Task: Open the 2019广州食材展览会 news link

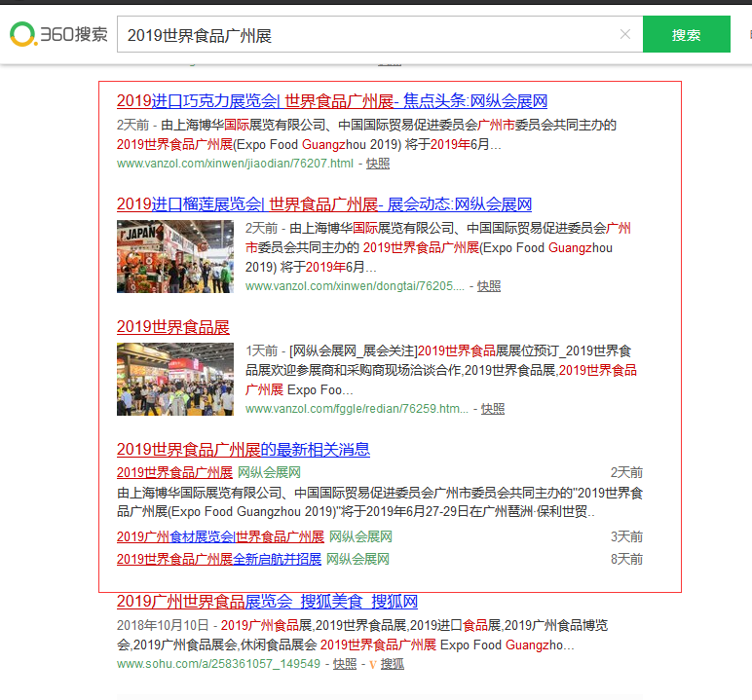Action: tap(220, 537)
